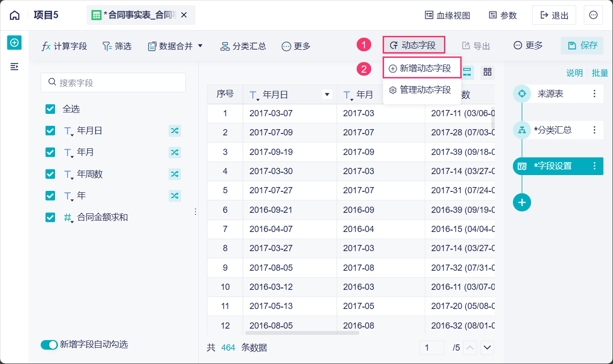613x364 pixels.
Task: Click the 批量 link
Action: point(600,73)
